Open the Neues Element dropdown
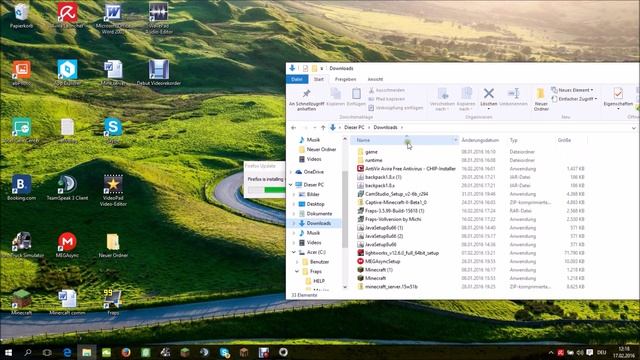 [x=572, y=90]
